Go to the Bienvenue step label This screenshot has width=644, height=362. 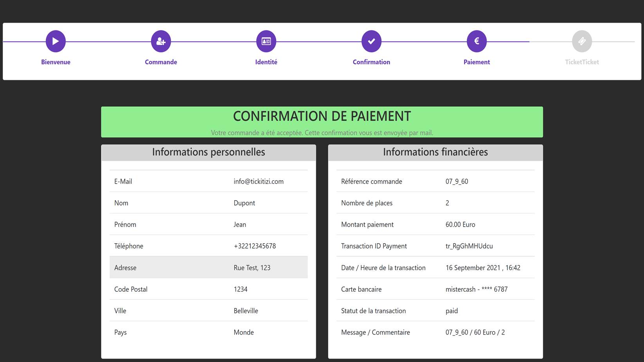[56, 62]
